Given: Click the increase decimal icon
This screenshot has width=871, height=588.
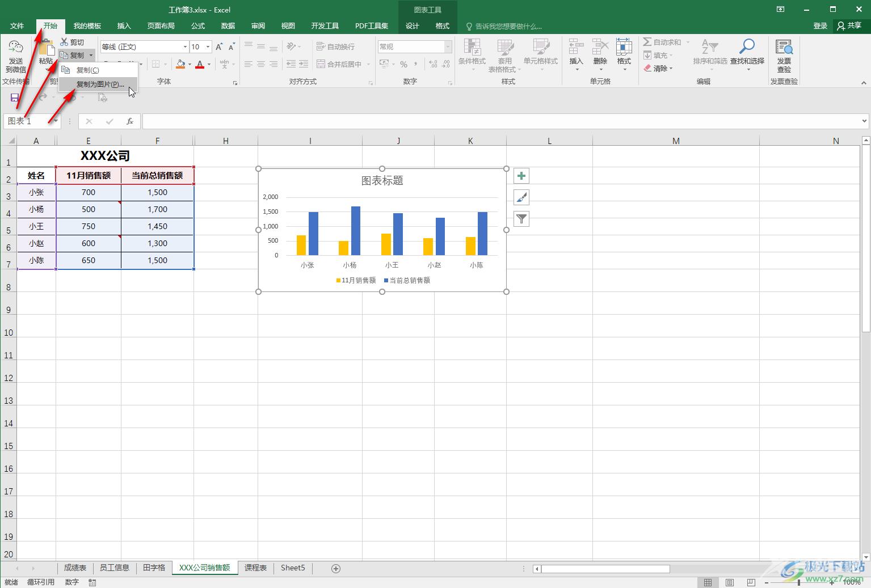Looking at the screenshot, I should pos(433,64).
